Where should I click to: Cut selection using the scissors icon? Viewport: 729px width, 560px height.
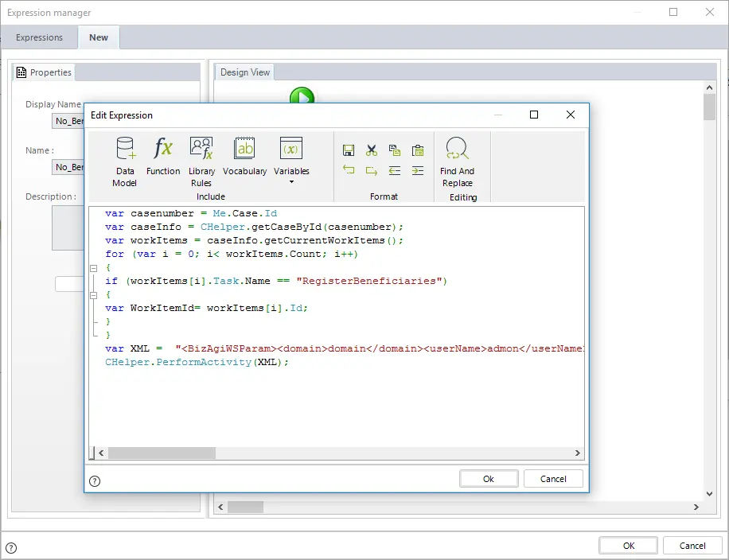(x=371, y=150)
